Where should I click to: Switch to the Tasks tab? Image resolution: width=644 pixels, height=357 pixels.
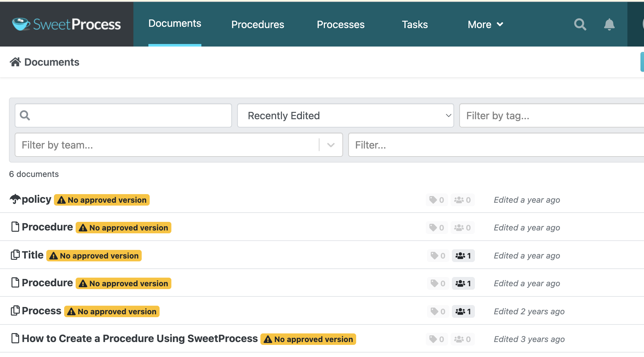pyautogui.click(x=415, y=24)
